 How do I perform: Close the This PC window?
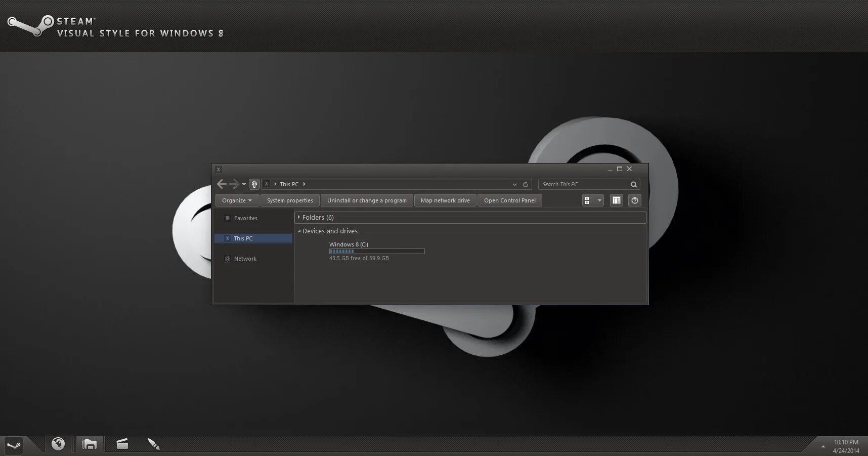coord(630,169)
